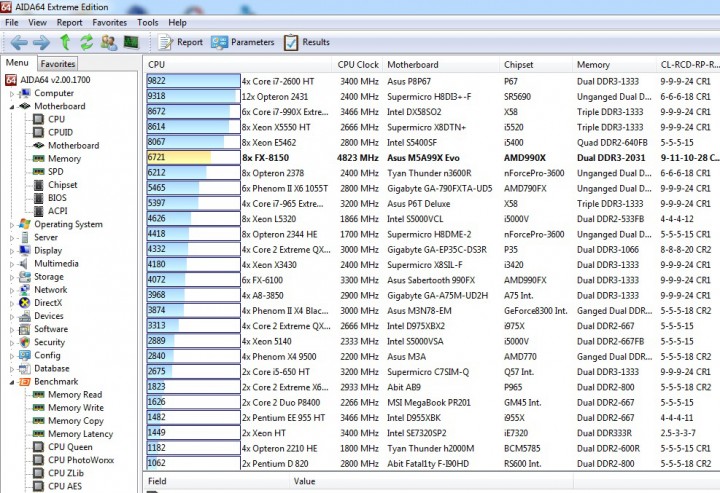Viewport: 720px width, 493px height.
Task: Open the CPU Queen benchmark
Action: click(x=70, y=447)
